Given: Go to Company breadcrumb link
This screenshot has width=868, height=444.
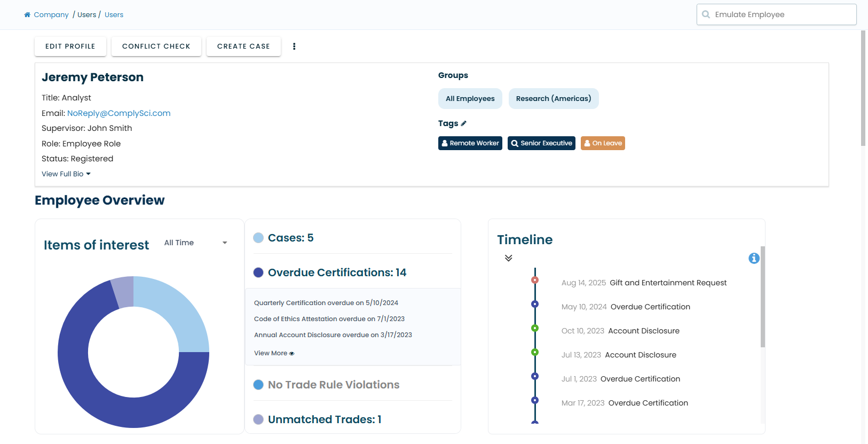Looking at the screenshot, I should point(51,15).
